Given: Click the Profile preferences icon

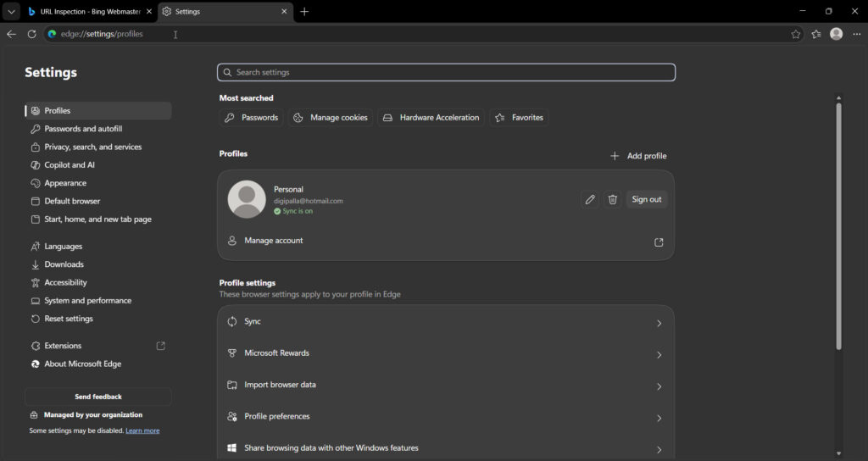Looking at the screenshot, I should (x=232, y=416).
